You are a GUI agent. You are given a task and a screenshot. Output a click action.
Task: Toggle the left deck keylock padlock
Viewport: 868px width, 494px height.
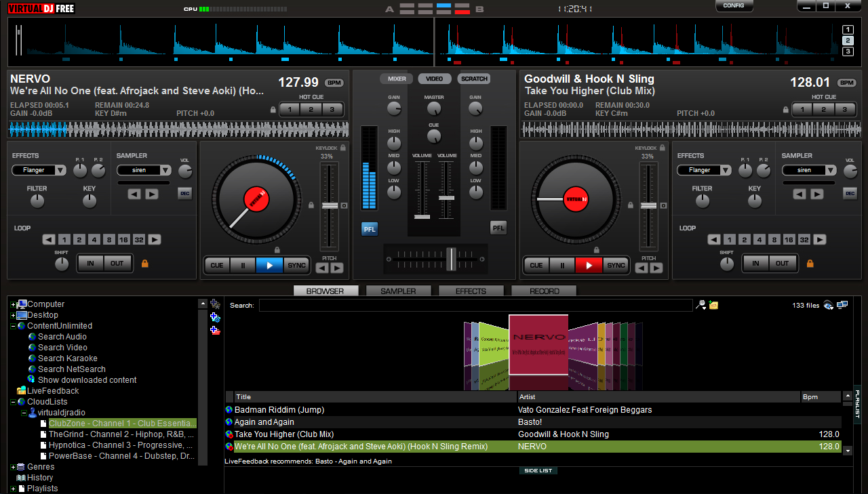click(343, 148)
